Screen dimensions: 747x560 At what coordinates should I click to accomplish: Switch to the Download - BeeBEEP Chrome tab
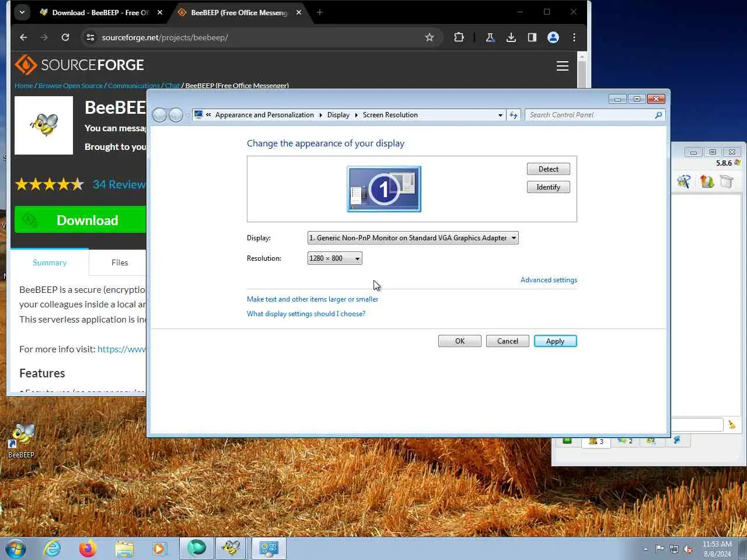(x=100, y=12)
